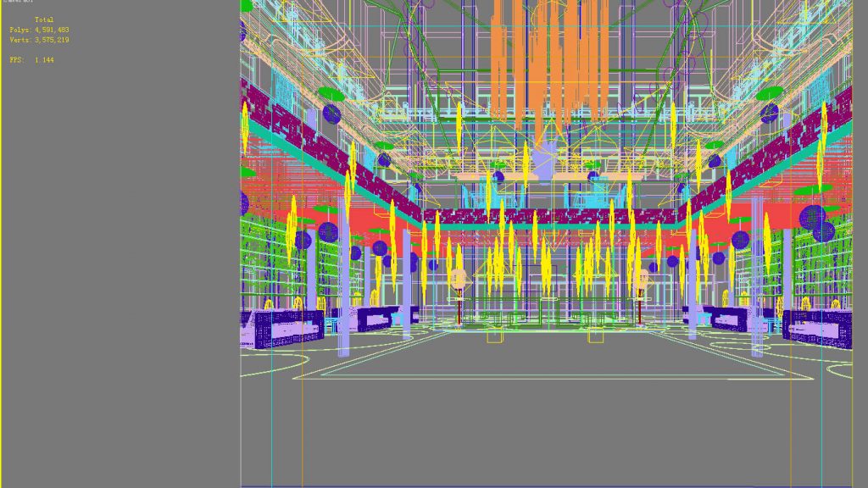Viewport: 868px width, 488px height.
Task: Select the far-left purple sofa
Action: coord(282,328)
